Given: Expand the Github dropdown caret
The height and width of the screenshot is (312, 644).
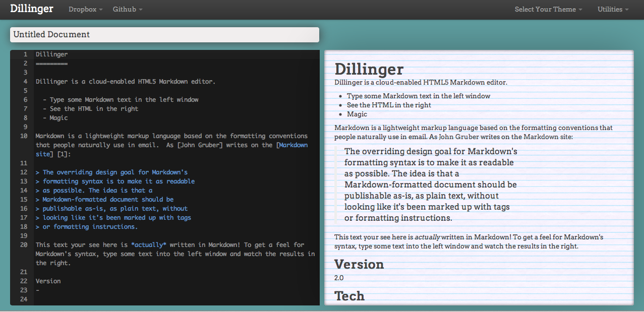Looking at the screenshot, I should click(140, 9).
